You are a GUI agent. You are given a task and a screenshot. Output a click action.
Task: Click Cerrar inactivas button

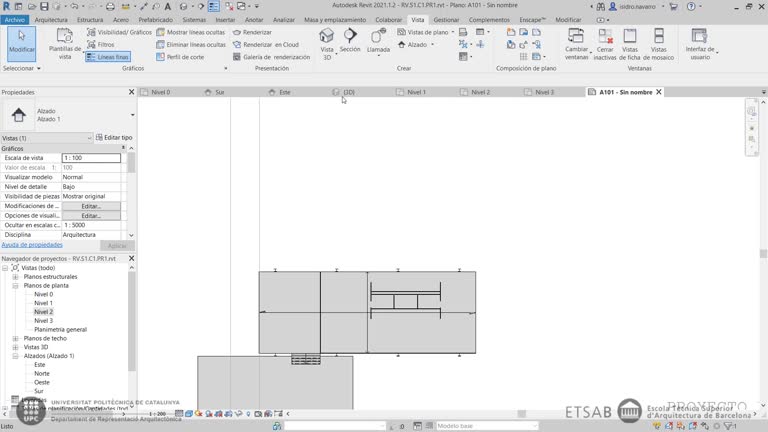click(x=605, y=44)
